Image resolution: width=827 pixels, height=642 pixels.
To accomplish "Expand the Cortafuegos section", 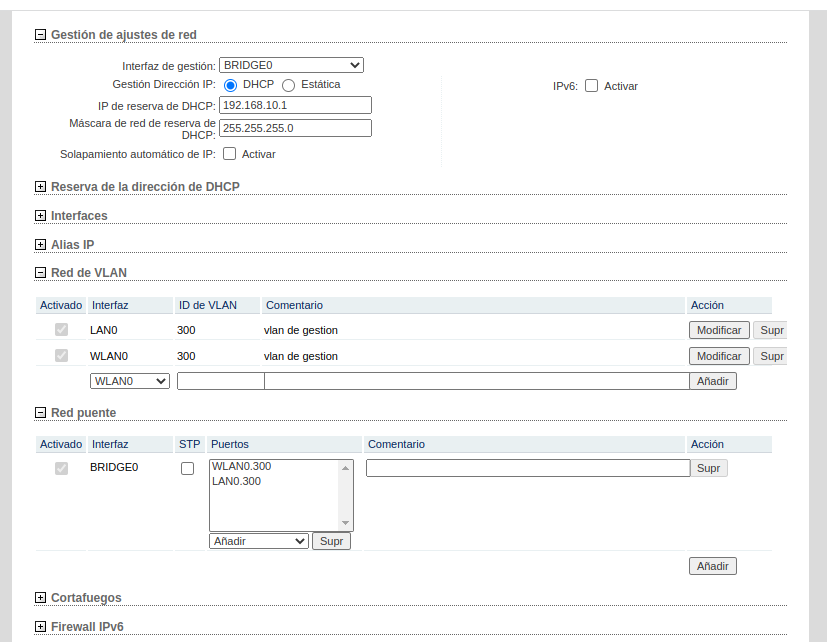I will [40, 598].
